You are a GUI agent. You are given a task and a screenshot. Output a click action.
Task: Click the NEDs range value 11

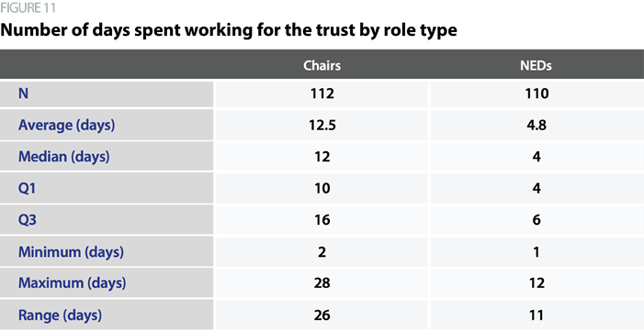[x=537, y=315]
